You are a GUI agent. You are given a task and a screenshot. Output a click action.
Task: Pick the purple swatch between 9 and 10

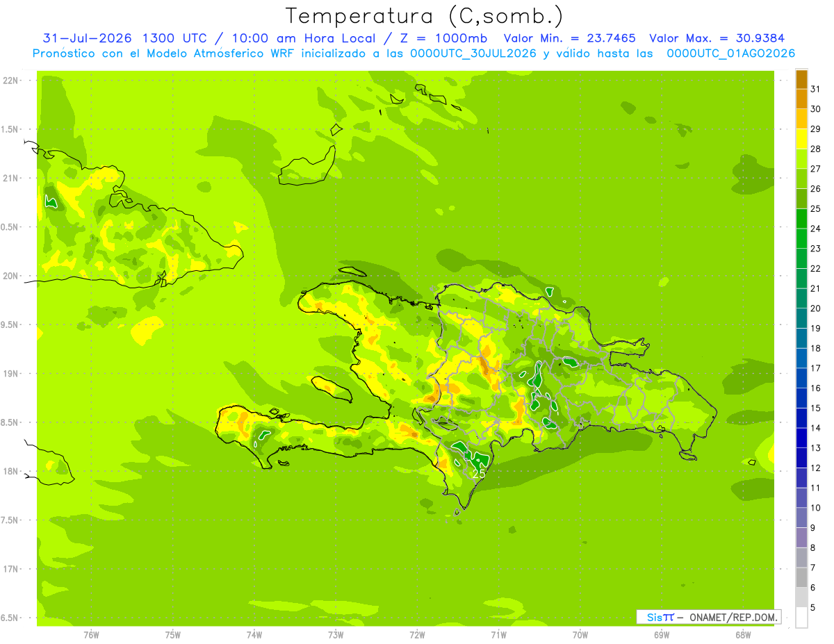(801, 518)
